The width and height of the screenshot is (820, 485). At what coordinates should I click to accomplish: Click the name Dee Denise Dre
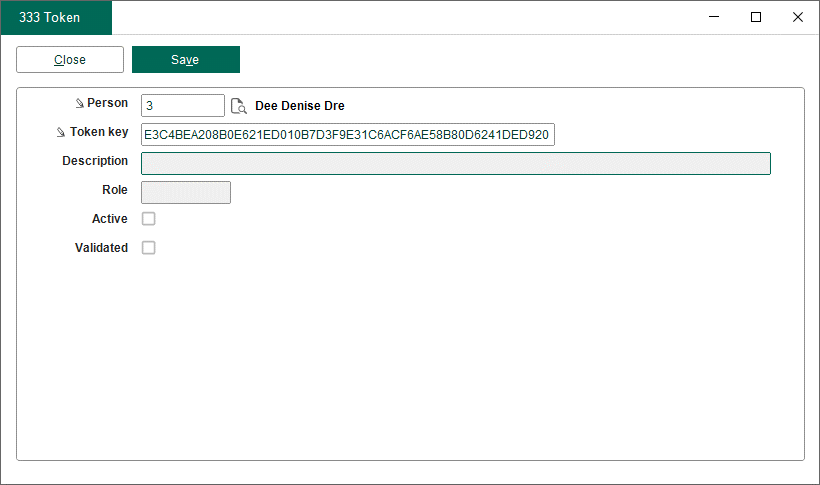pyautogui.click(x=300, y=106)
